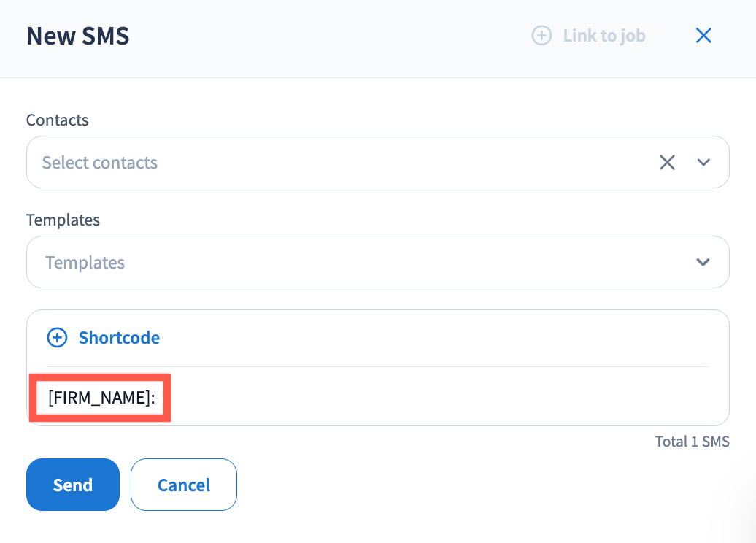Click the New SMS heading
Viewport: 756px width, 543px height.
78,36
